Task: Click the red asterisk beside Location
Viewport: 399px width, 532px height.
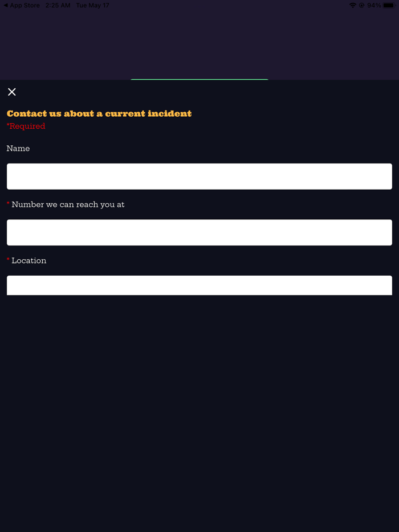Action: (8, 260)
